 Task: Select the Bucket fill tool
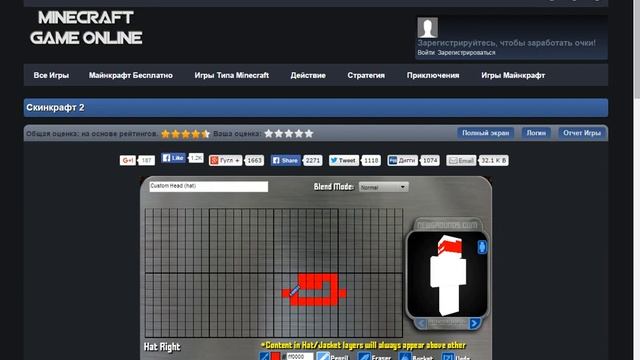point(416,357)
